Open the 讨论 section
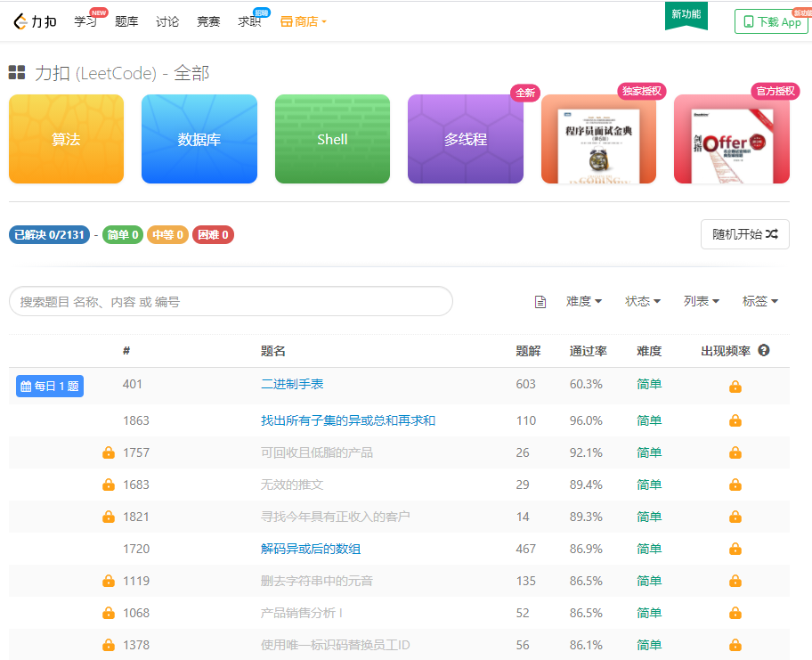 (167, 21)
